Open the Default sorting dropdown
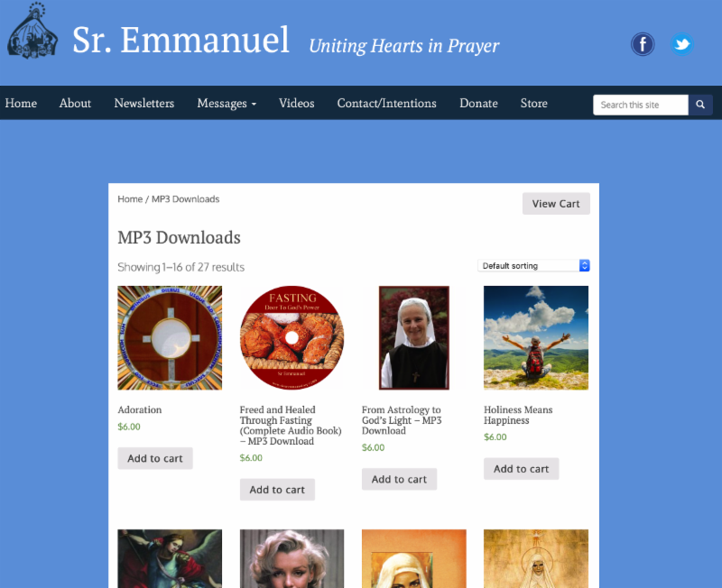The width and height of the screenshot is (722, 588). click(x=533, y=265)
